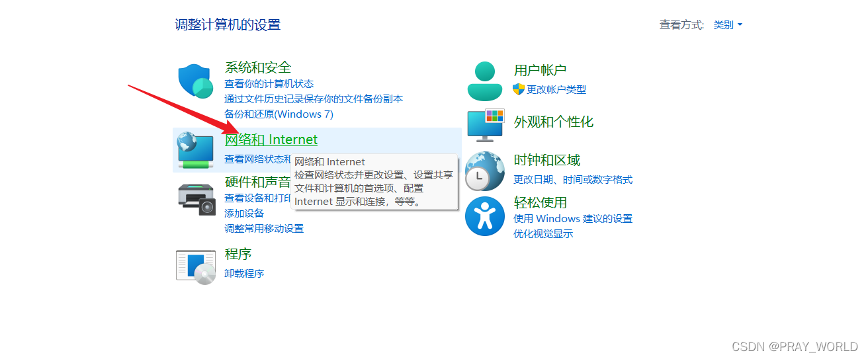Click 查看你的计算机状态 link
Screen dimensions: 868x359
(x=269, y=84)
